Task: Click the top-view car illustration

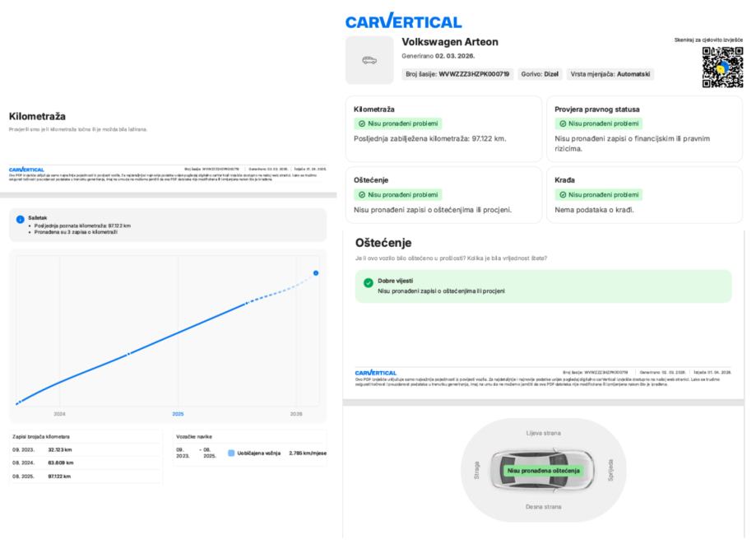Action: (x=543, y=470)
